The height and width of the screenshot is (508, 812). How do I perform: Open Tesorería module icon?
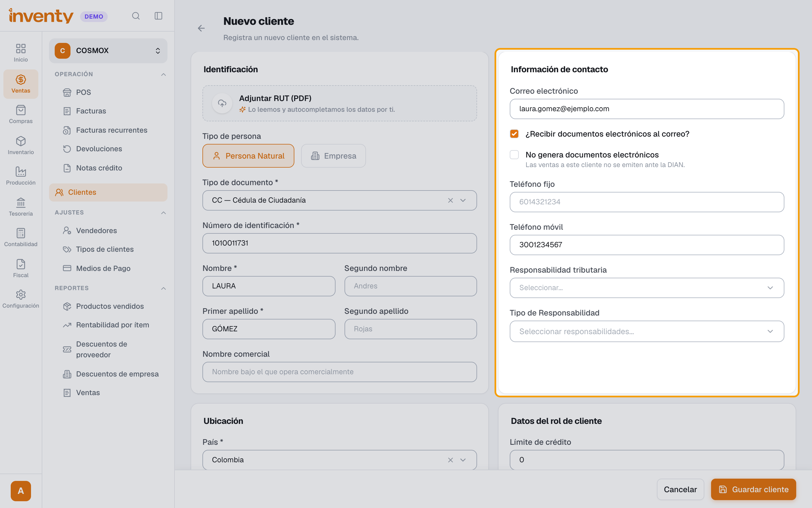(x=21, y=207)
